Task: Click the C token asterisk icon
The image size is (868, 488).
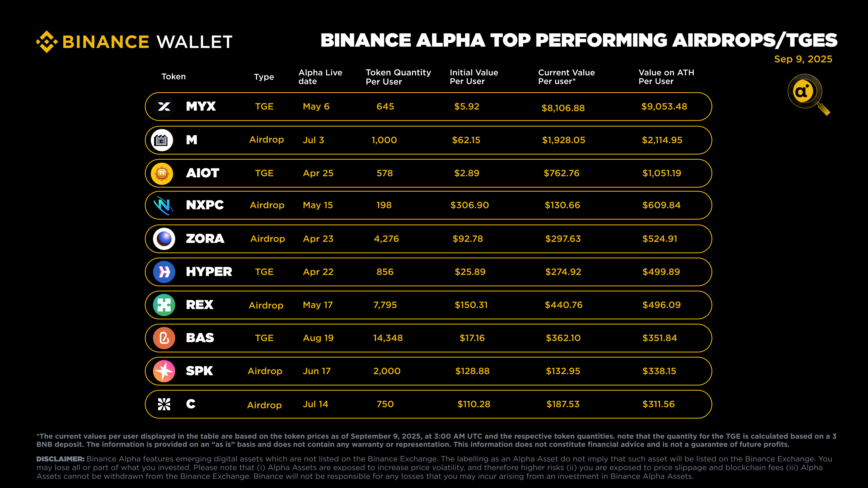Action: (164, 404)
